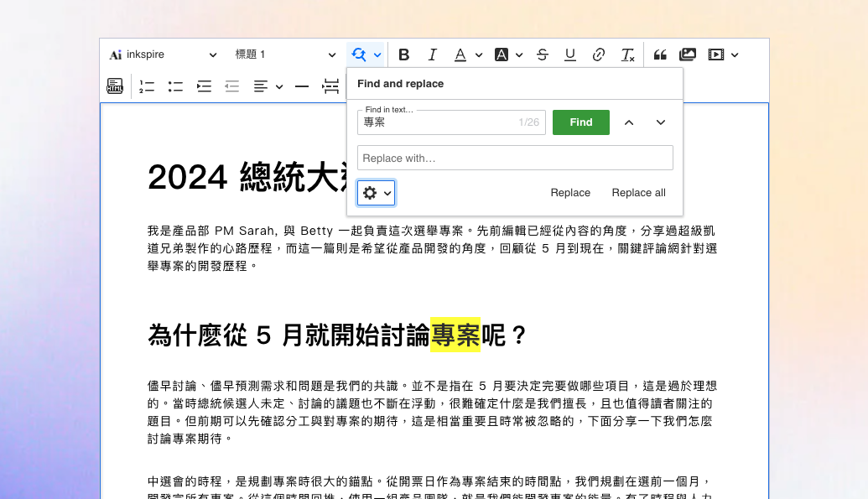The image size is (868, 499).
Task: Go to next search result
Action: coord(660,122)
